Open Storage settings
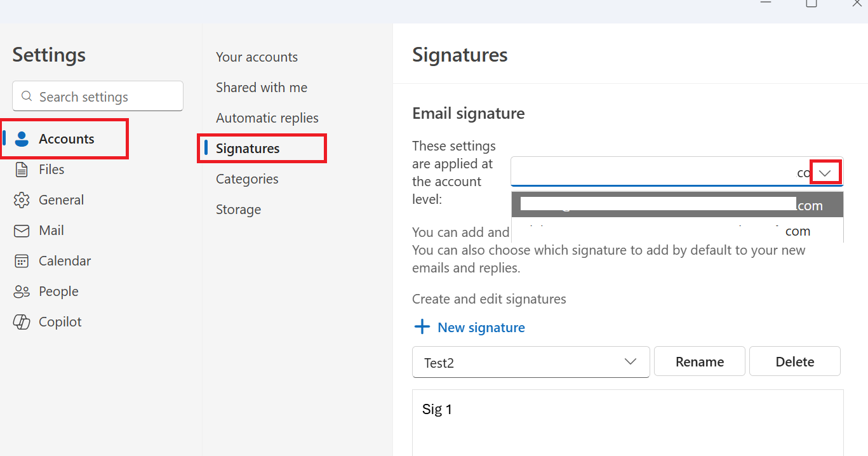Viewport: 868px width, 456px height. pos(238,210)
